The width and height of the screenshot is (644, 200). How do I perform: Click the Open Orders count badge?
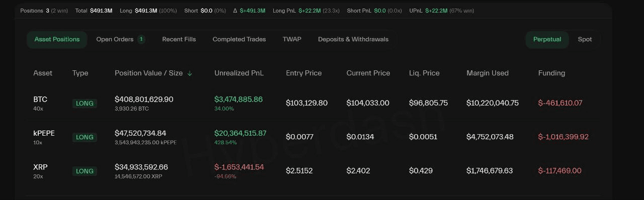tap(141, 39)
